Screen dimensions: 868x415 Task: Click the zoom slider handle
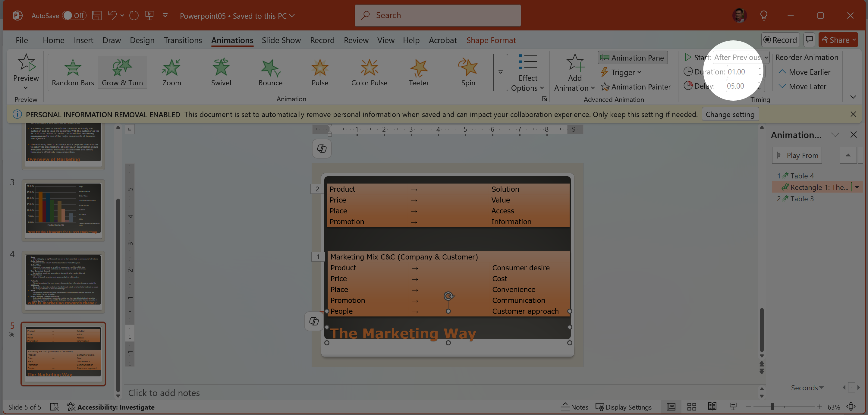click(772, 407)
